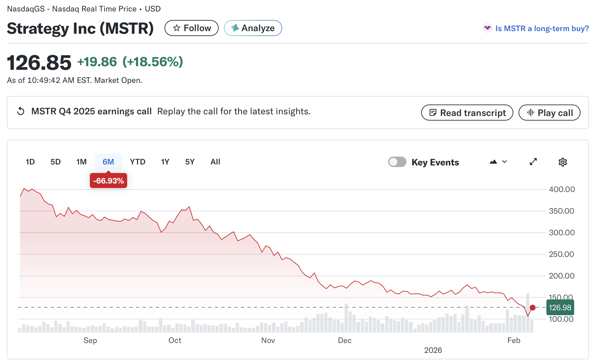Viewport: 590px width, 364px height.
Task: Click the current price marker dot on chart
Action: [x=533, y=308]
